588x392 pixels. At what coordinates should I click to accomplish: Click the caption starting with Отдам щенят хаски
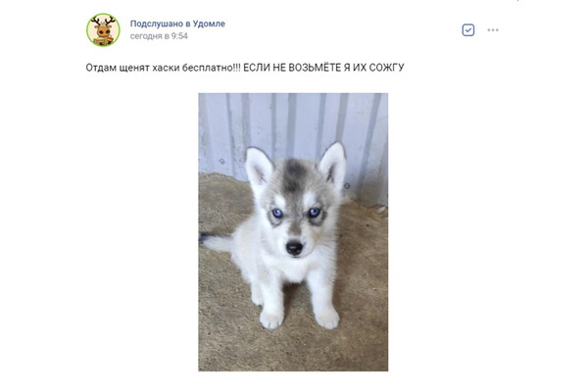click(245, 68)
